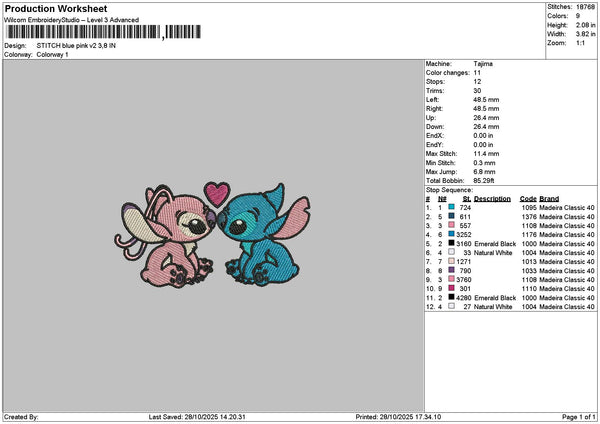This screenshot has width=600, height=424.
Task: Click thread code '1095' in row 1
Action: (529, 208)
